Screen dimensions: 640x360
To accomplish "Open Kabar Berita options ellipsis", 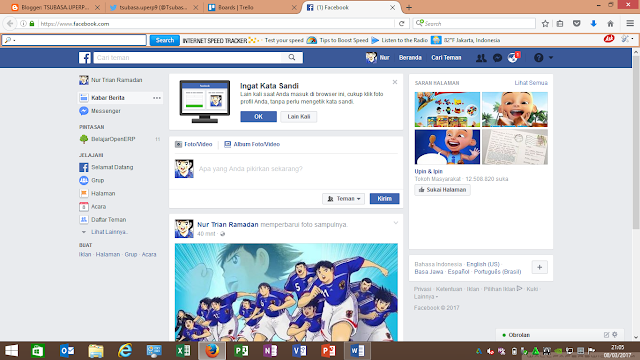I will 157,98.
